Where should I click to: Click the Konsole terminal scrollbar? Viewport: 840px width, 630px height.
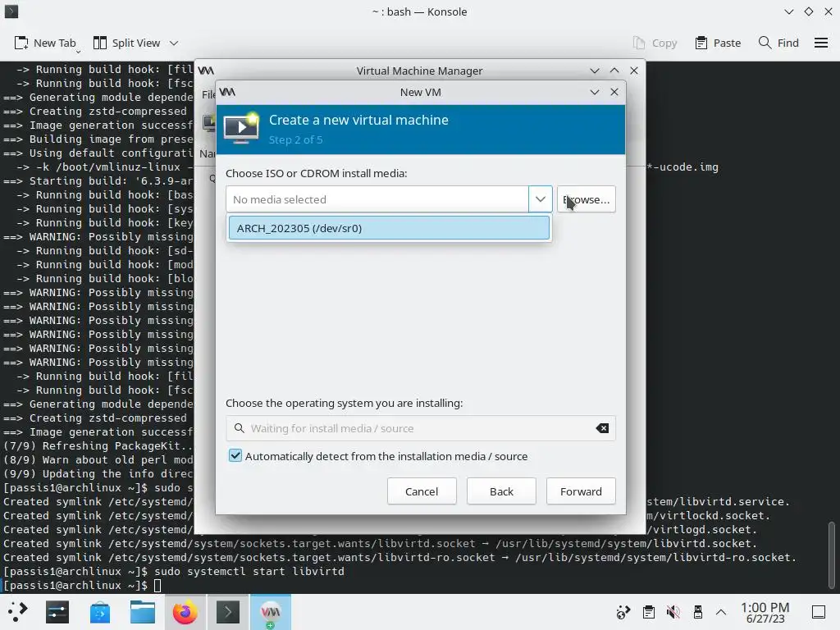(832, 555)
